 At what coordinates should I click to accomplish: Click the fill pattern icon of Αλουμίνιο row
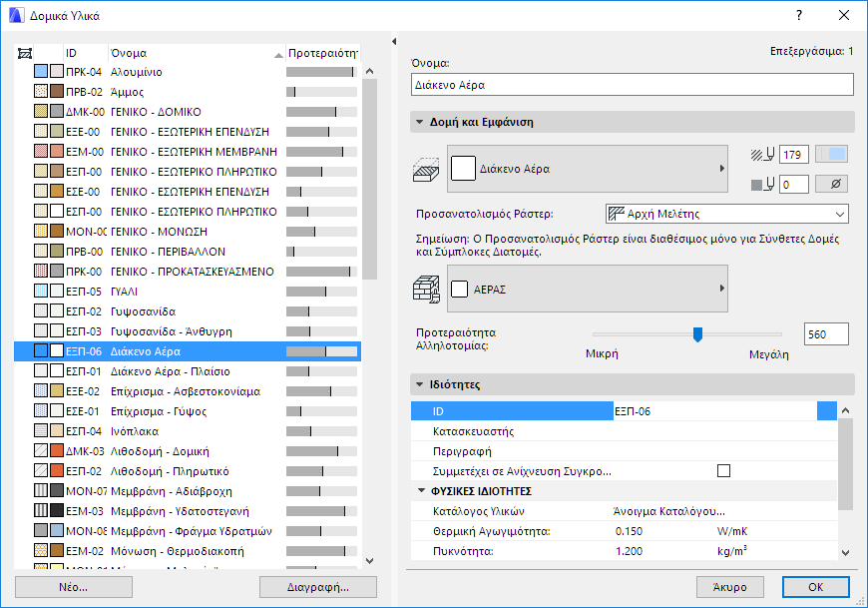(x=41, y=72)
